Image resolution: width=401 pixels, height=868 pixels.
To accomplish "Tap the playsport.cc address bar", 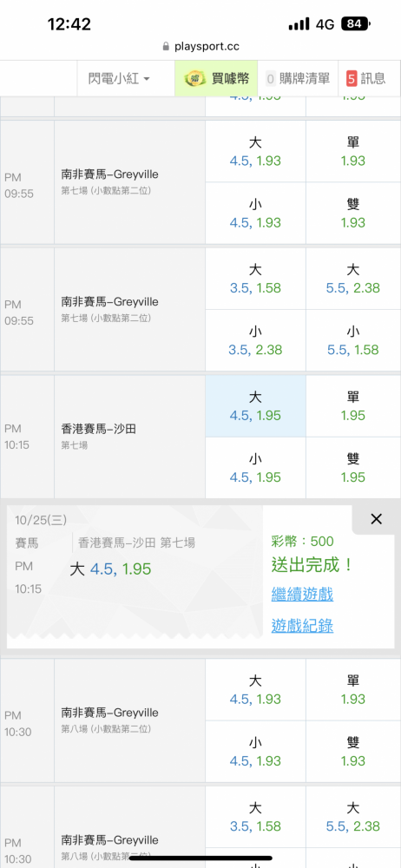I will (200, 47).
